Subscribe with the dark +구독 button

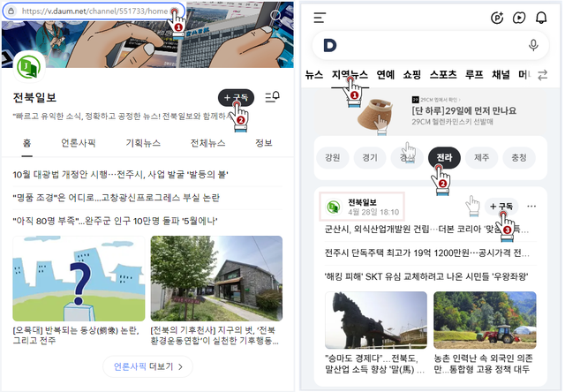[x=236, y=98]
